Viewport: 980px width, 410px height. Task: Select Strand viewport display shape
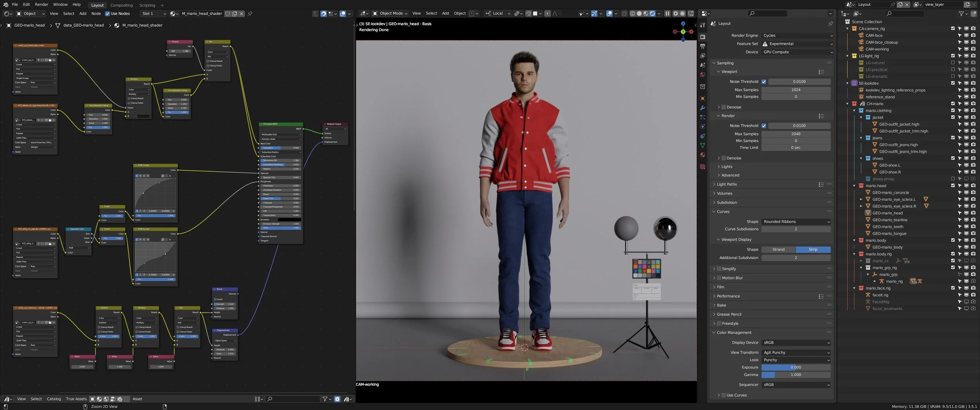[x=779, y=249]
